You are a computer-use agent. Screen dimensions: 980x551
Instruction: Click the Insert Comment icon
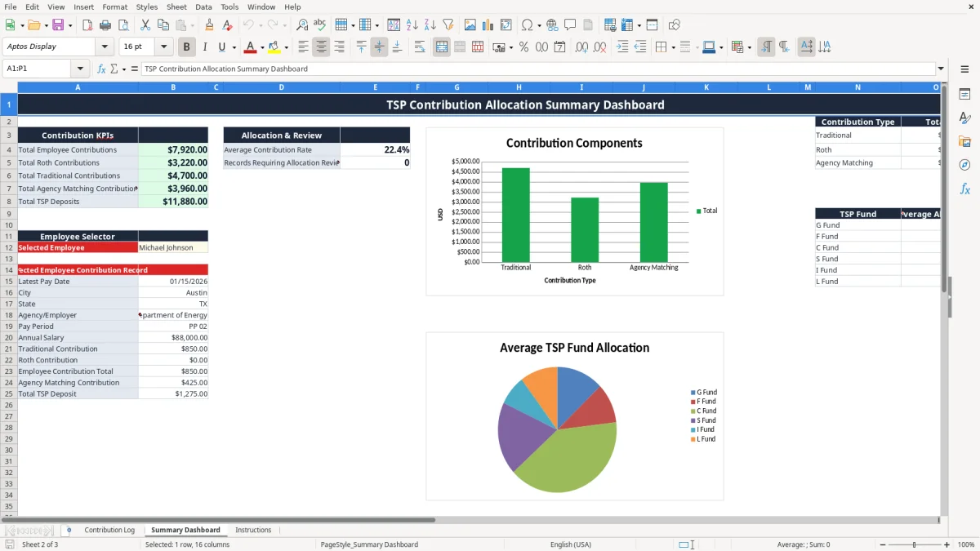point(570,25)
